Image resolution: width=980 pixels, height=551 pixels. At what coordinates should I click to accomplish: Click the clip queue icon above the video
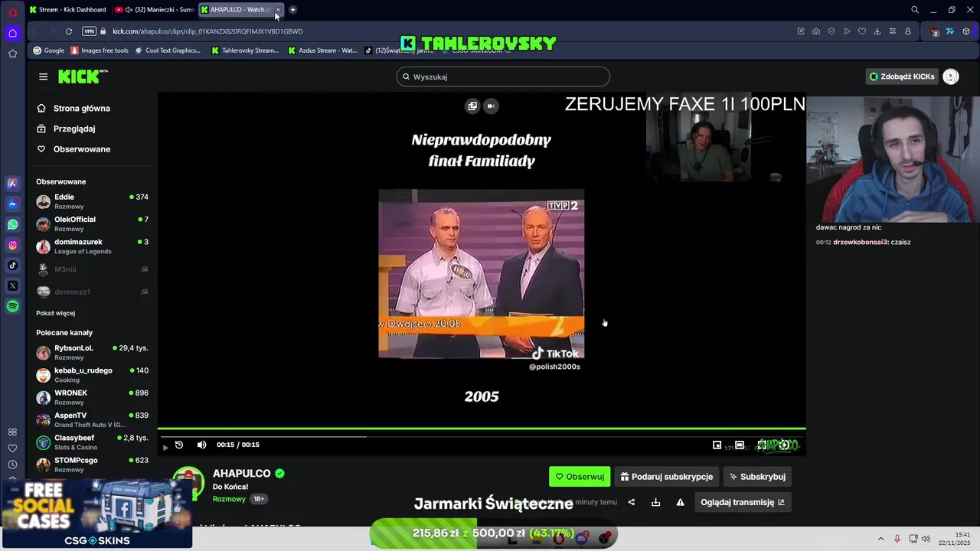tap(472, 106)
